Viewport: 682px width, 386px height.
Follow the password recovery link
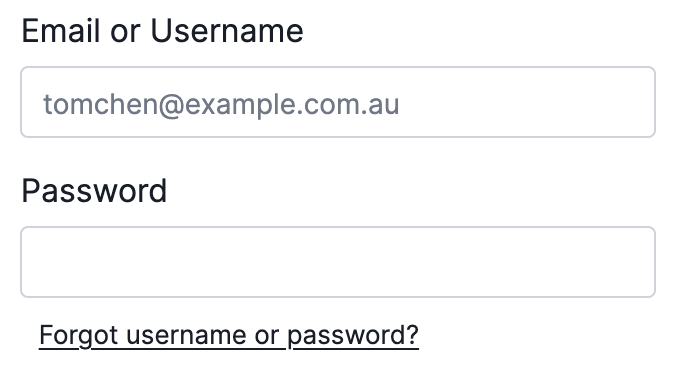(229, 335)
